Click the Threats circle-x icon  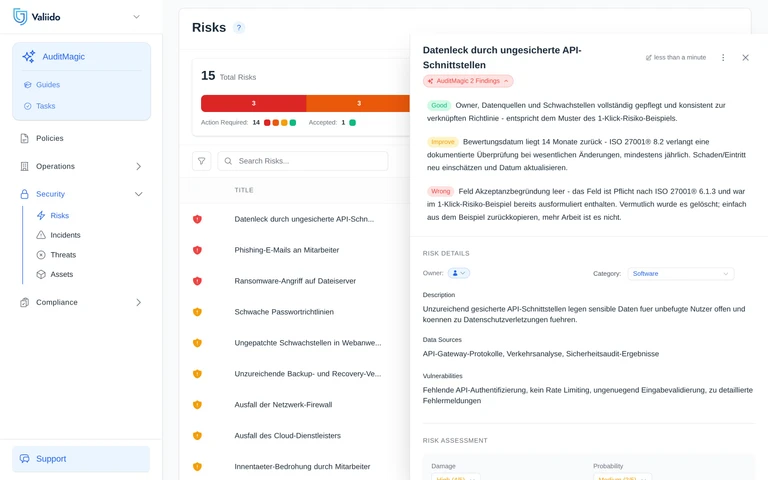click(x=41, y=255)
